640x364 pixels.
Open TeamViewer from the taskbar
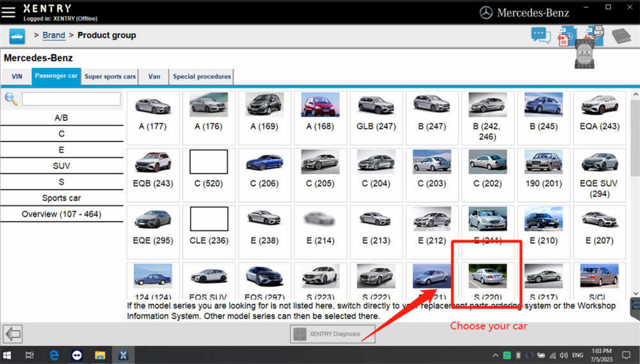[77, 355]
